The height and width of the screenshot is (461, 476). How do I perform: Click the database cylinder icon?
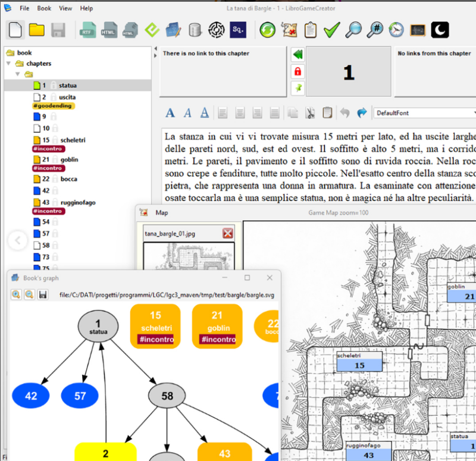(x=195, y=30)
